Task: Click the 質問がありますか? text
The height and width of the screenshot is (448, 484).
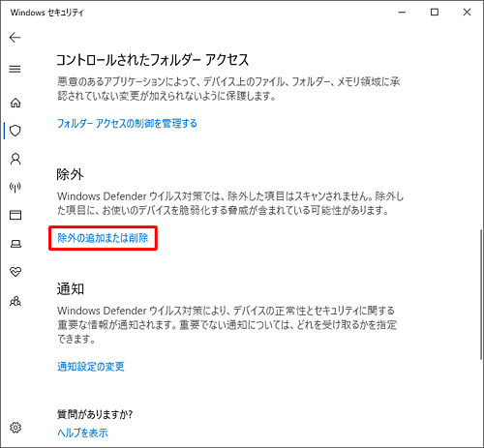Action: 95,414
